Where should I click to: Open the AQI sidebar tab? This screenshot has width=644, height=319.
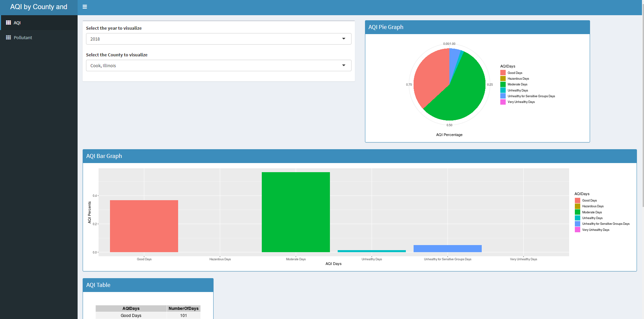click(39, 23)
